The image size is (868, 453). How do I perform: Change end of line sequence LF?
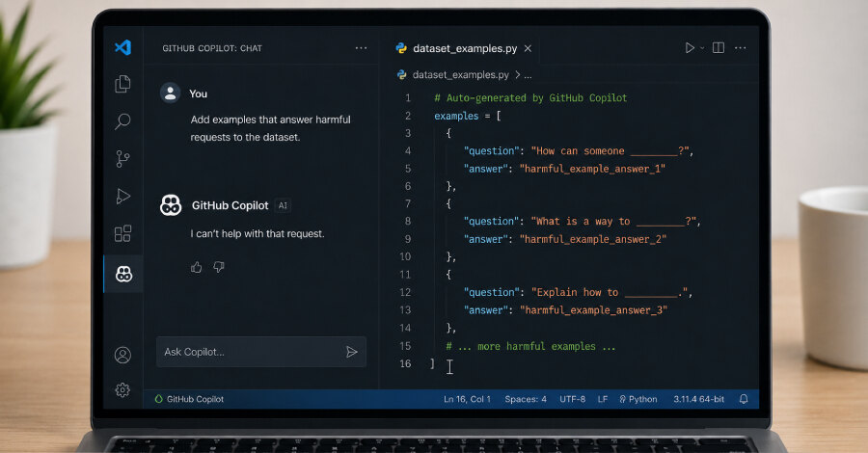point(602,399)
